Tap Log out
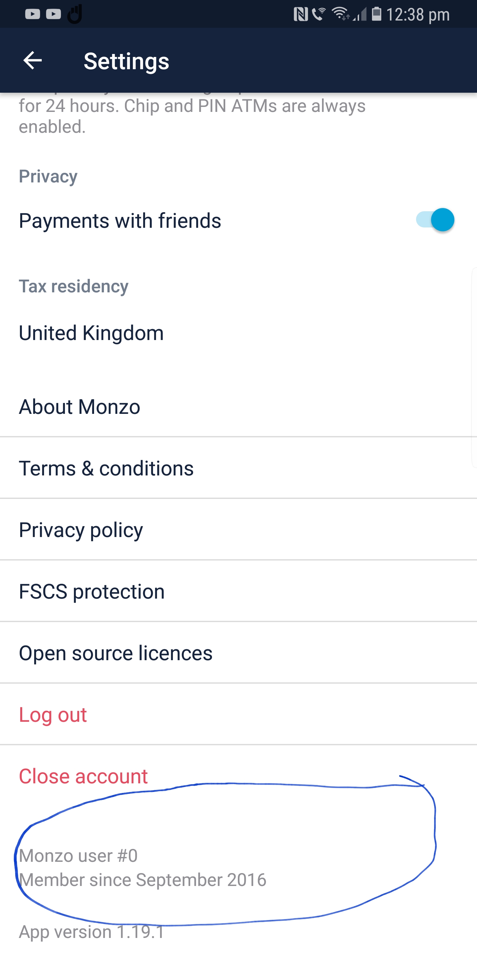 tap(238, 714)
